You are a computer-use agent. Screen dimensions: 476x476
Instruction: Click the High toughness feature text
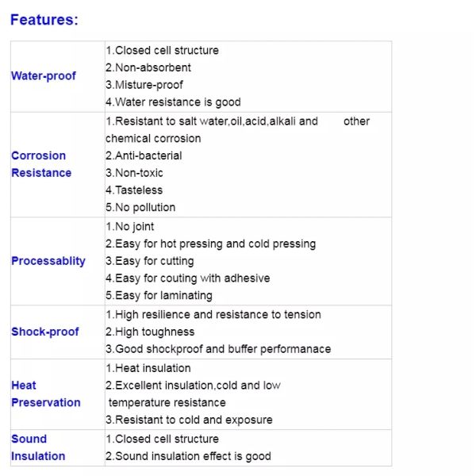pos(150,332)
